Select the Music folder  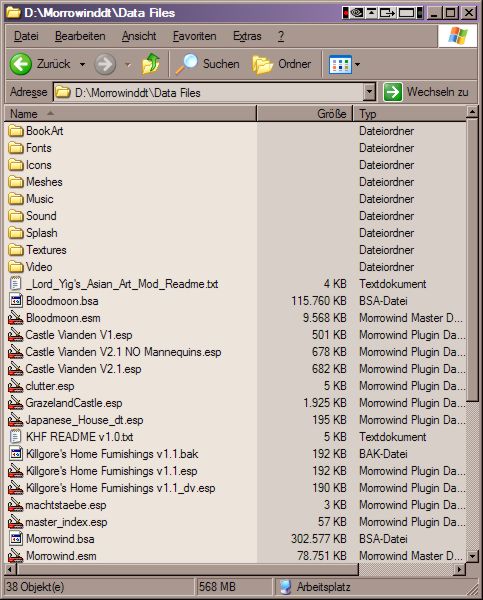pyautogui.click(x=39, y=199)
